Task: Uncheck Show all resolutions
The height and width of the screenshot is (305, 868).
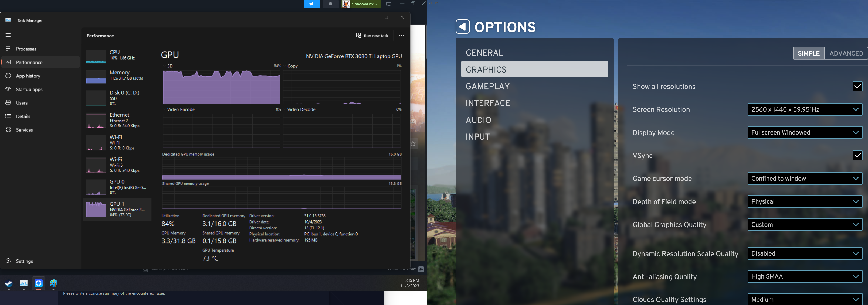Action: [857, 87]
